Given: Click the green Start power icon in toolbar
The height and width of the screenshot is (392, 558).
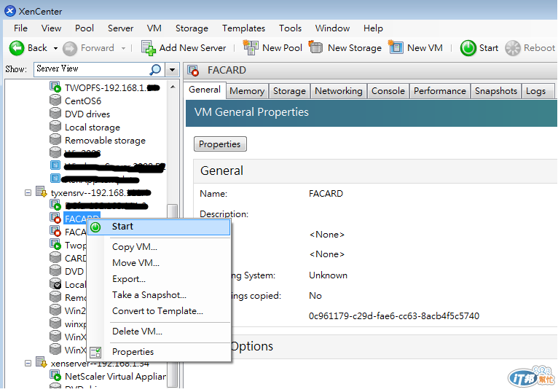Looking at the screenshot, I should 468,48.
